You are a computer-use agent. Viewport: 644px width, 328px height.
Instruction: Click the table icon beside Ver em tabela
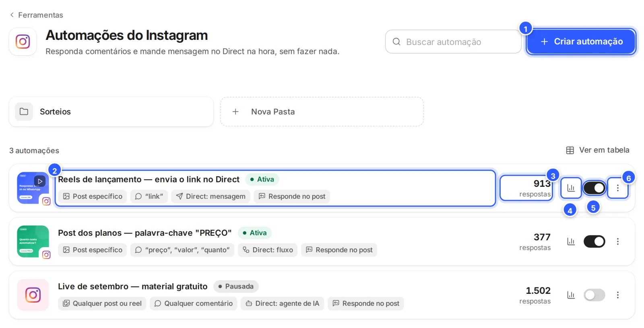coord(570,150)
